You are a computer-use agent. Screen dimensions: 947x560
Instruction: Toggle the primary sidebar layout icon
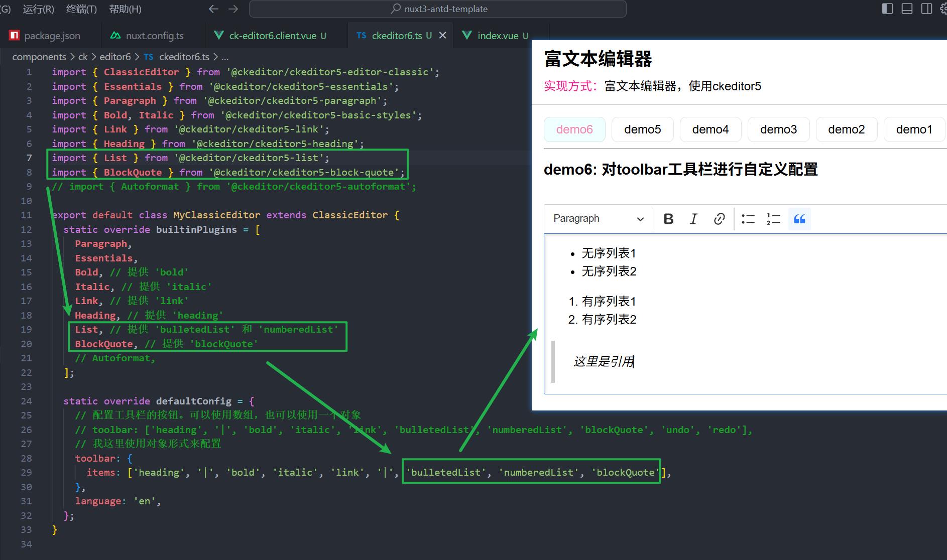pos(887,9)
